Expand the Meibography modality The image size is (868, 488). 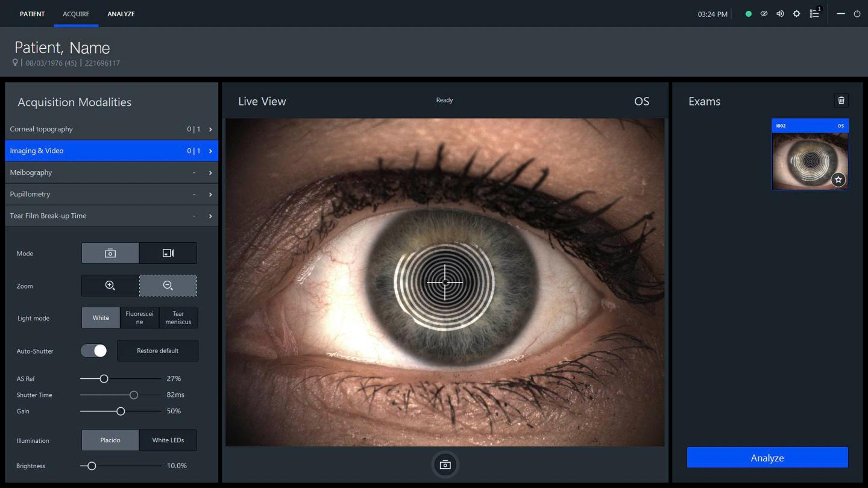(111, 172)
